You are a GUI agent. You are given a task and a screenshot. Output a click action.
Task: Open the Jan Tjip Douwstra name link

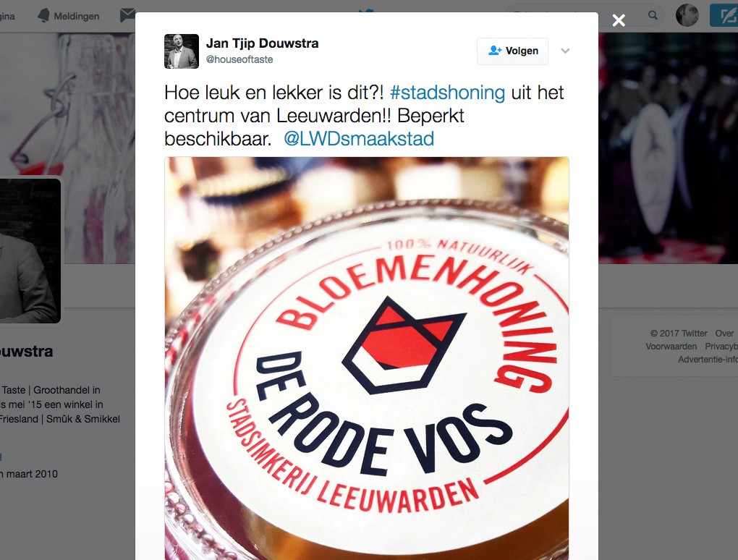point(262,43)
